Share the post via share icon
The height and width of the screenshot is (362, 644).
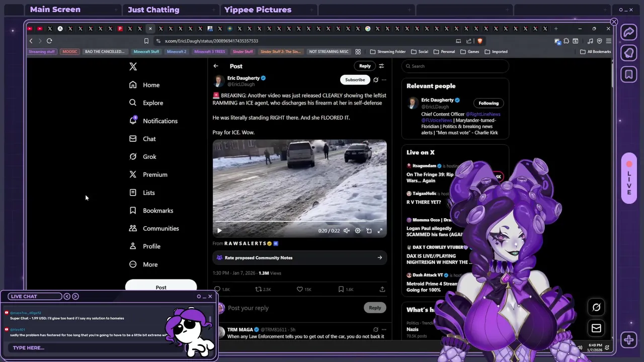[x=382, y=289]
